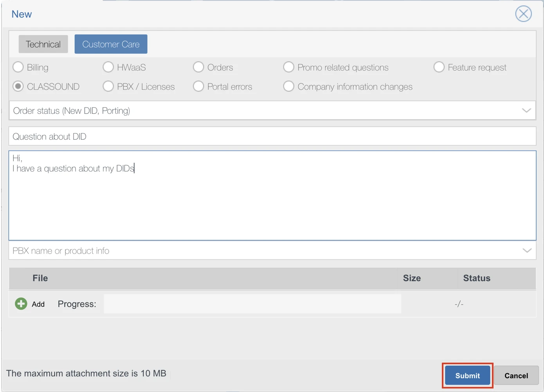Switch to the Technical tab
The height and width of the screenshot is (392, 544).
tap(43, 44)
